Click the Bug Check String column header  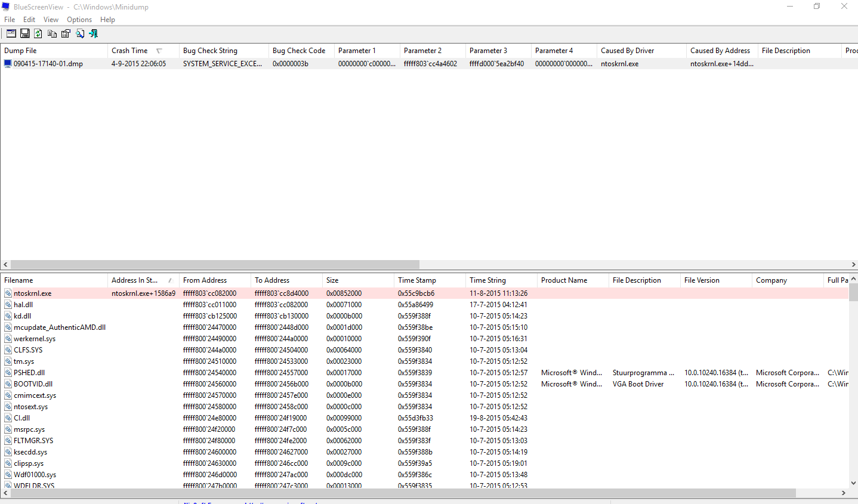(224, 51)
